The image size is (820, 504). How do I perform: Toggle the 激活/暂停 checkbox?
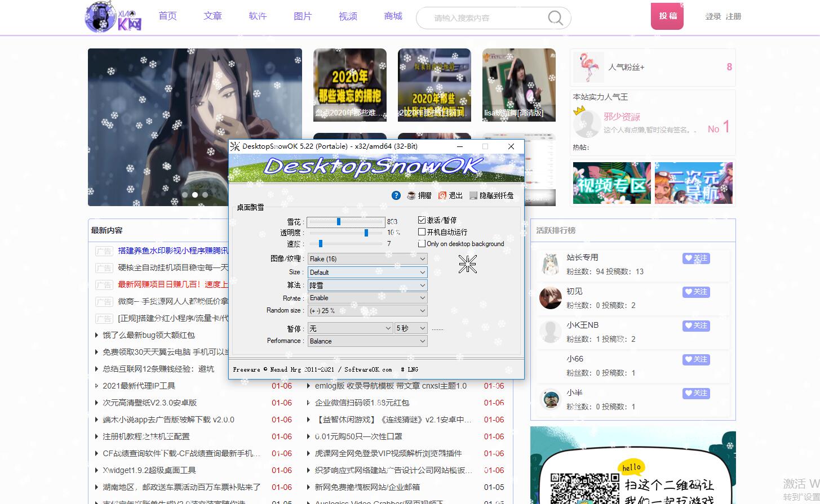[422, 220]
